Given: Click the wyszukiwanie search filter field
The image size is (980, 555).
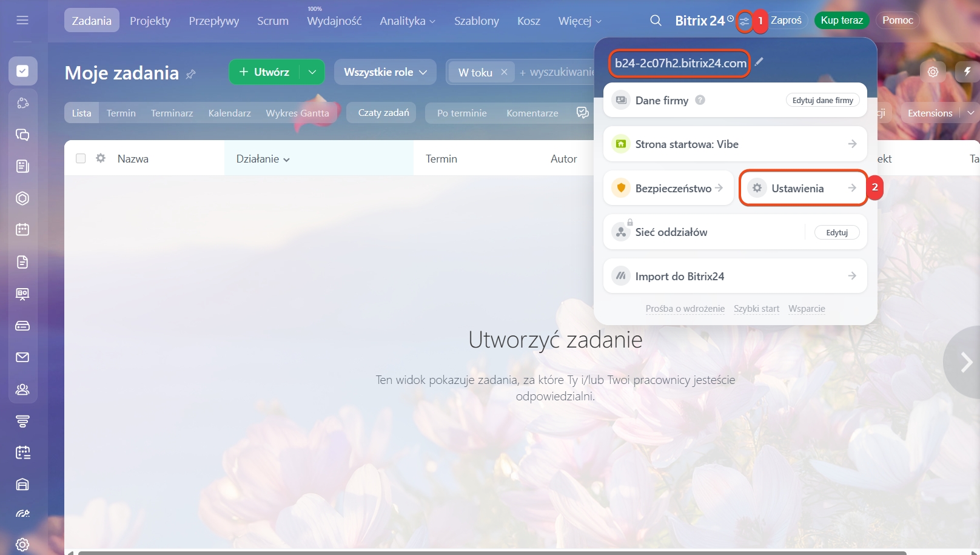Looking at the screenshot, I should pyautogui.click(x=557, y=72).
